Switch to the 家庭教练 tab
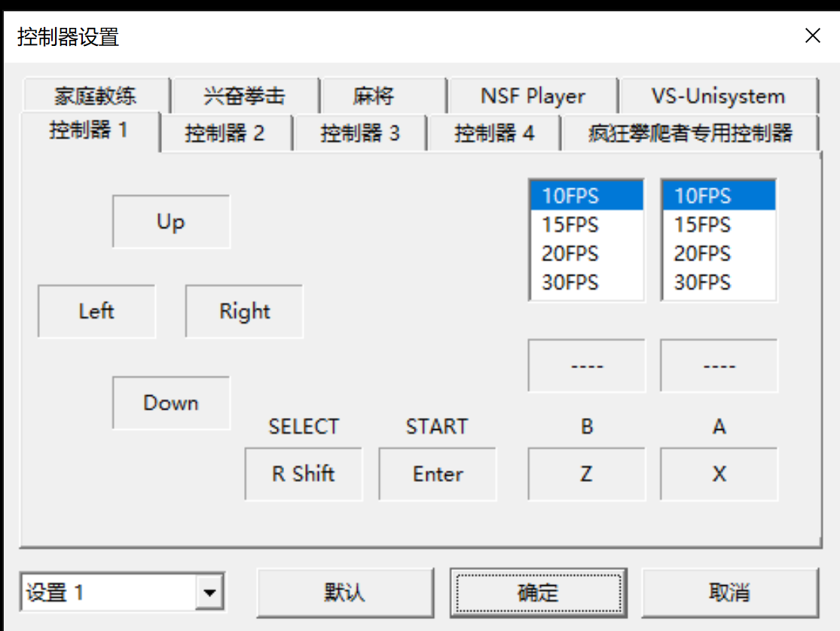The width and height of the screenshot is (840, 631). point(96,96)
